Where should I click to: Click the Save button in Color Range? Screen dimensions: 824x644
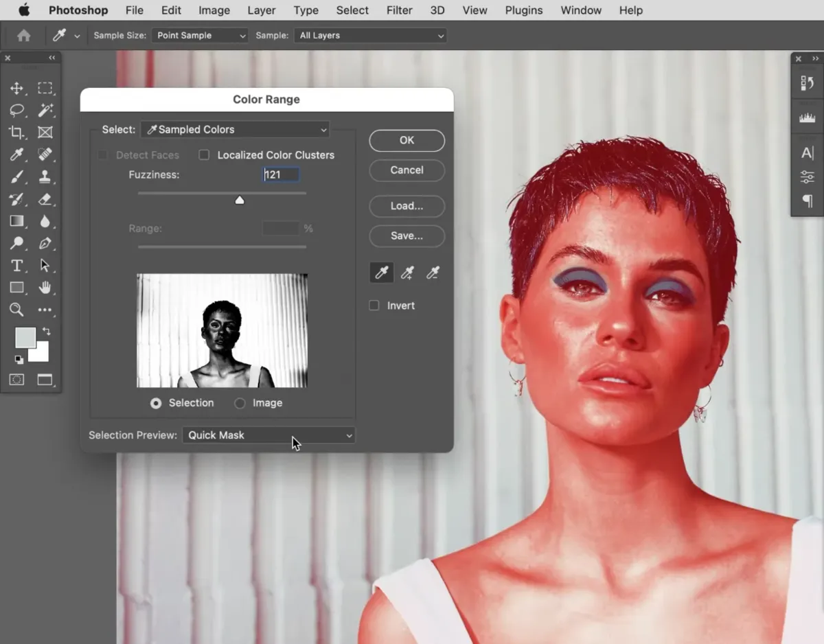pyautogui.click(x=407, y=235)
